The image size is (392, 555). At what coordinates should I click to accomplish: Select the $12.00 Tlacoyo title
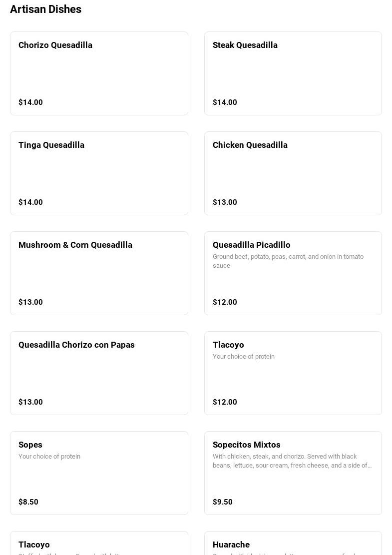pos(228,345)
